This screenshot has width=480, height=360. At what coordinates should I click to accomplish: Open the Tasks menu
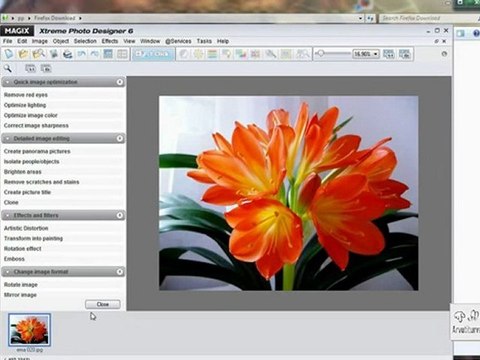point(204,41)
